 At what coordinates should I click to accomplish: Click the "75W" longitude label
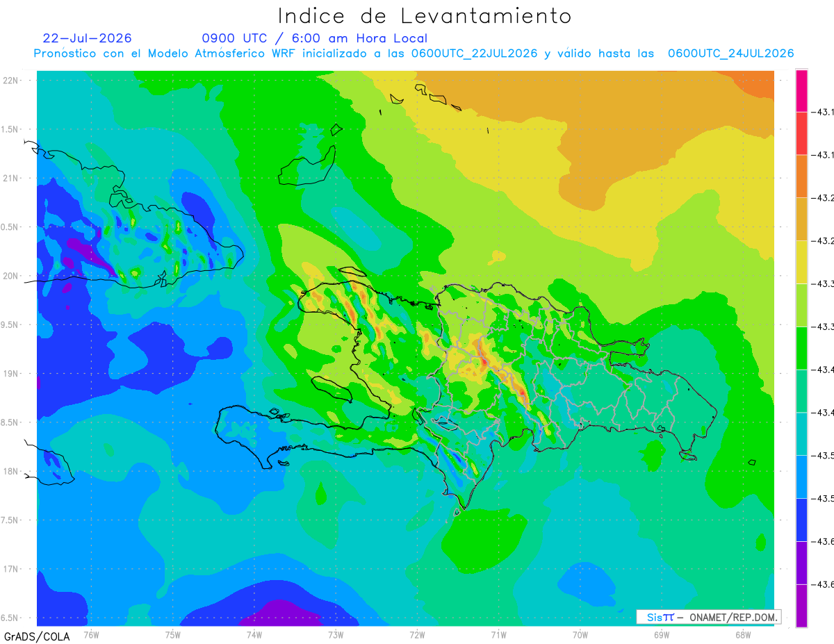[x=172, y=634]
